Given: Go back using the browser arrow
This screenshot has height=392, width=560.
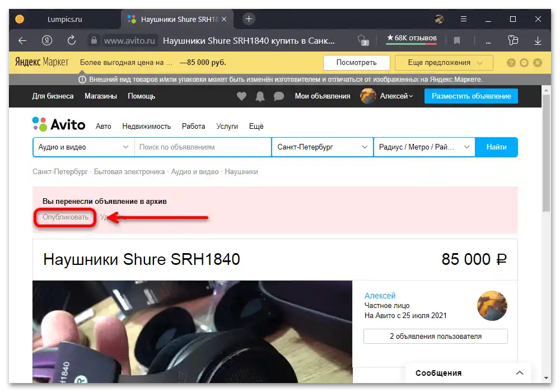Looking at the screenshot, I should (x=22, y=41).
